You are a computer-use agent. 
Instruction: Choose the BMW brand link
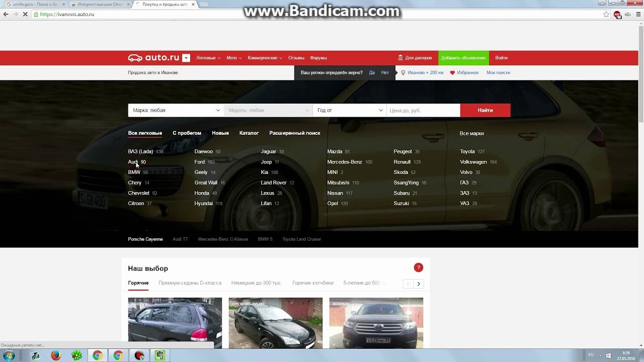[x=134, y=172]
